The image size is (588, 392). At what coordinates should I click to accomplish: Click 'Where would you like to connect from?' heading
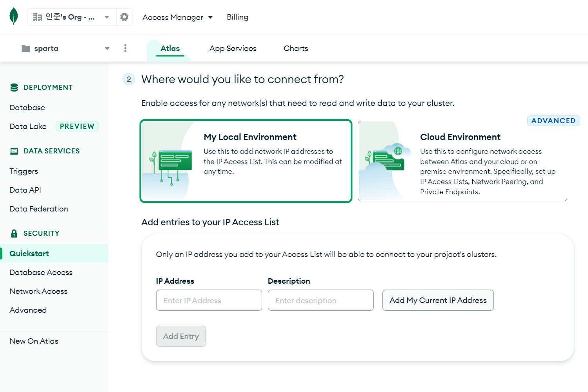pos(242,79)
